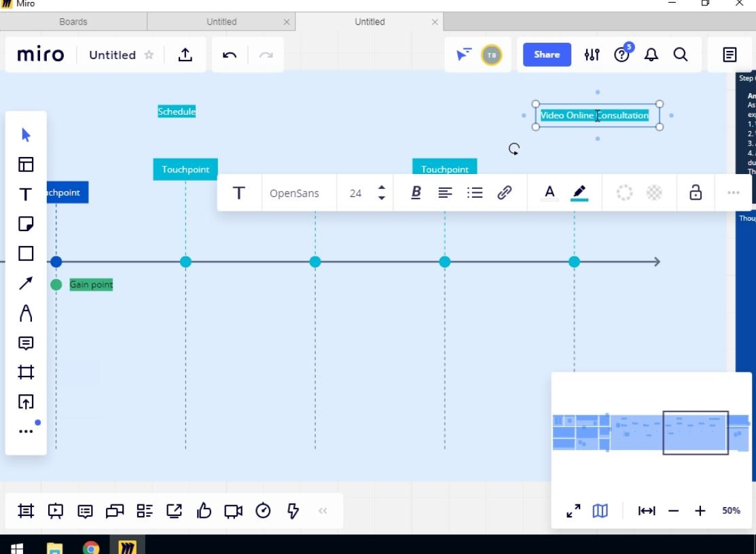This screenshot has width=756, height=554.
Task: Open the help question mark menu
Action: click(622, 54)
